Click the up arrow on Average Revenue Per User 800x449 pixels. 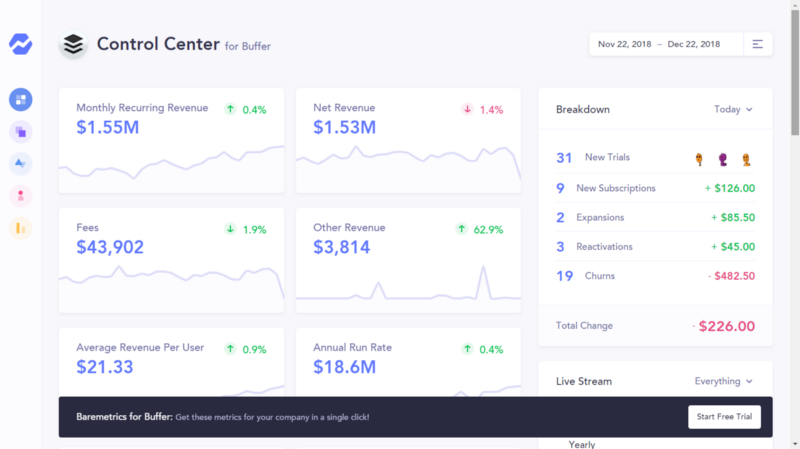231,349
